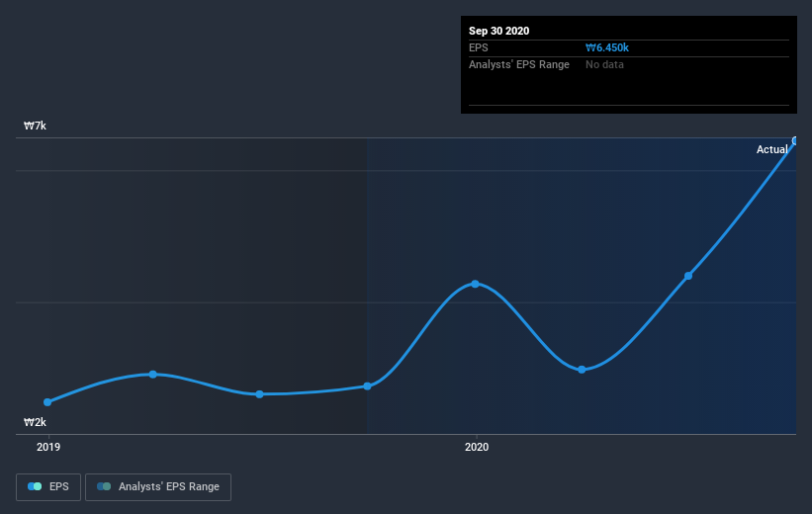The width and height of the screenshot is (812, 514).
Task: Click the ₩7k y-axis label
Action: (35, 126)
